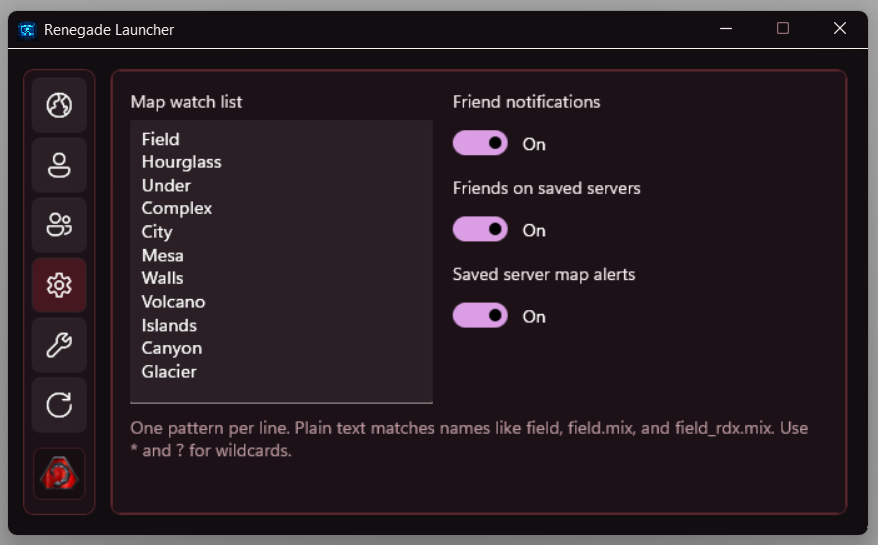Image resolution: width=878 pixels, height=545 pixels.
Task: Click the 'Saved server map alerts' label
Action: pyautogui.click(x=544, y=274)
